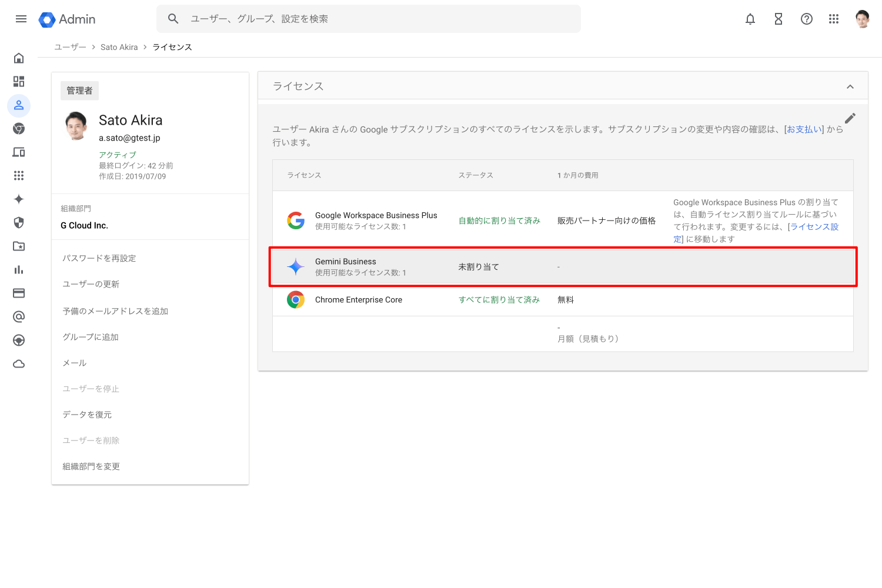Open the Devices sidebar icon

19,152
